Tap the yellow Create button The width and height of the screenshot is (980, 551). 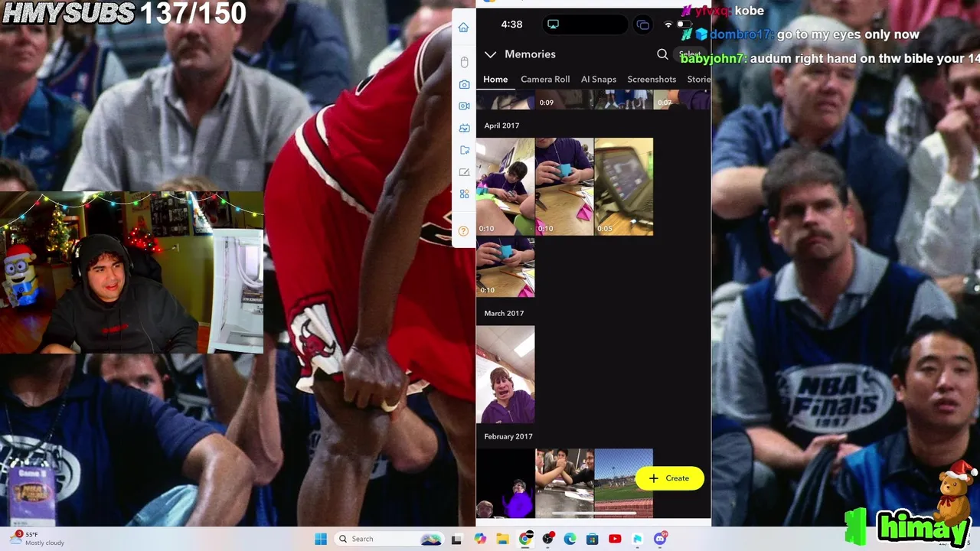click(670, 478)
